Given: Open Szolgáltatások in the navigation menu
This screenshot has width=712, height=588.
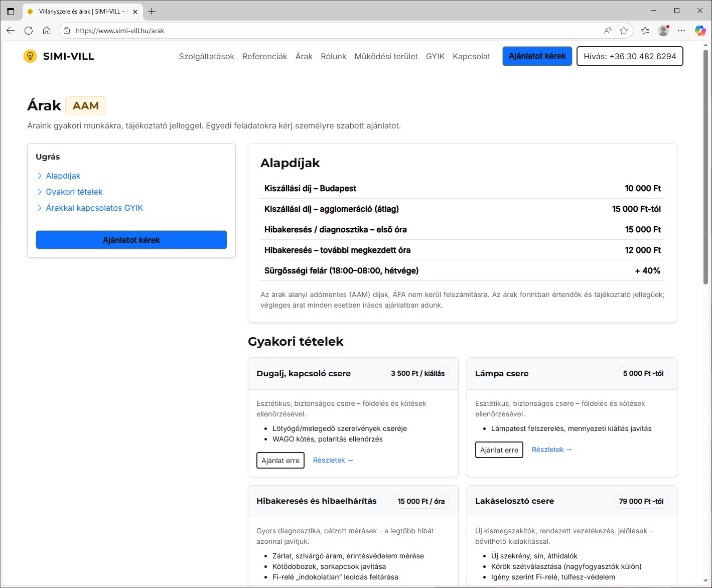Looking at the screenshot, I should [206, 56].
